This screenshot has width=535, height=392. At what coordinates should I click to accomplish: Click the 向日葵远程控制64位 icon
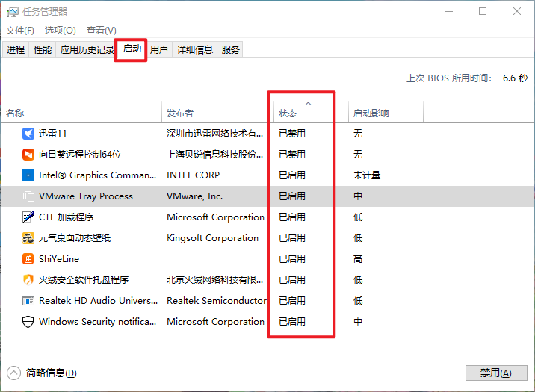pyautogui.click(x=28, y=155)
